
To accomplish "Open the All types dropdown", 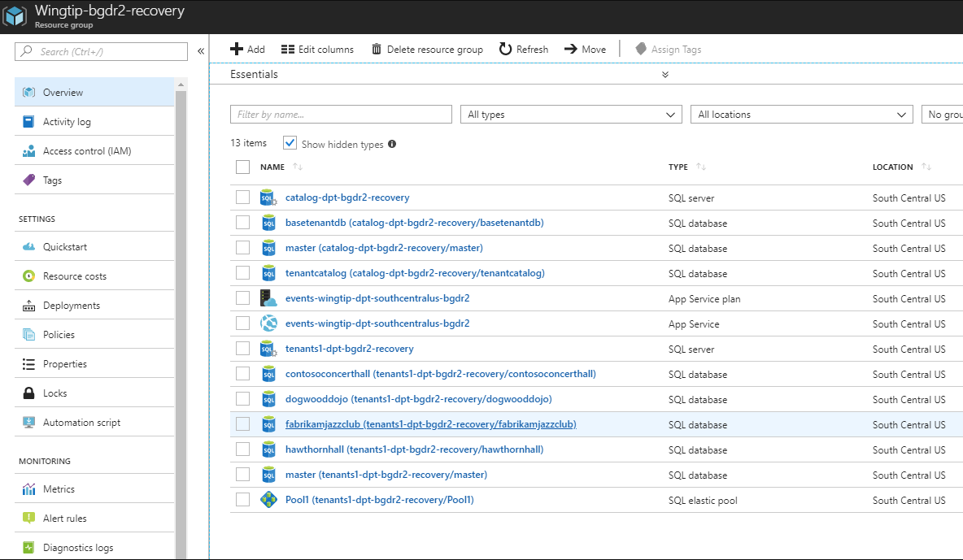I will point(571,115).
